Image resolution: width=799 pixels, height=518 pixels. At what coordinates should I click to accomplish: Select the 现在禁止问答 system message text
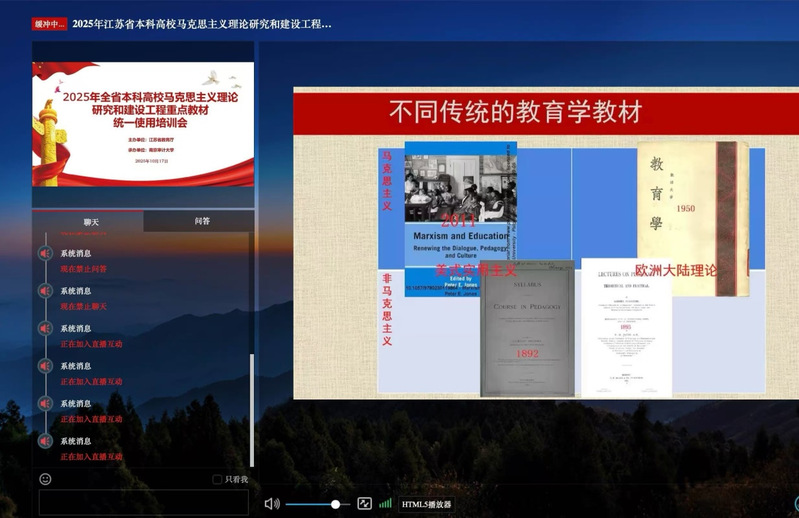tap(83, 269)
